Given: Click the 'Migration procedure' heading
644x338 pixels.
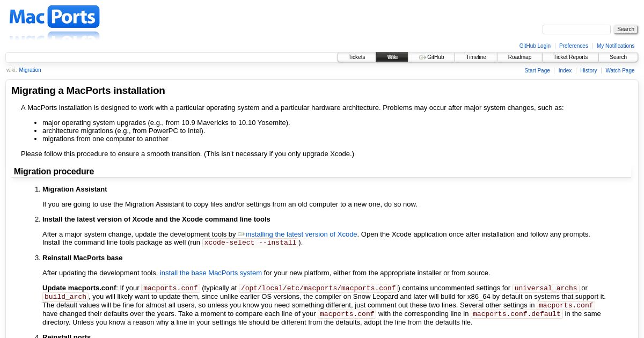Looking at the screenshot, I should pos(54,172).
